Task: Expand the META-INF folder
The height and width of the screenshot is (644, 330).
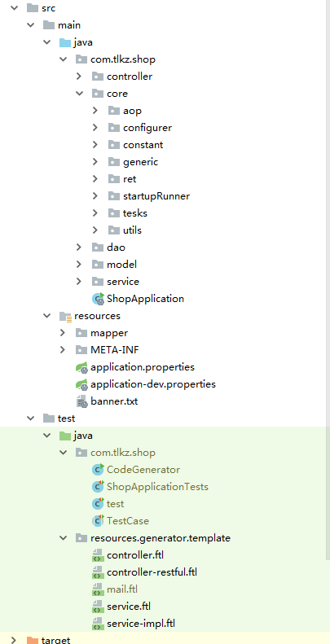Action: (x=63, y=350)
